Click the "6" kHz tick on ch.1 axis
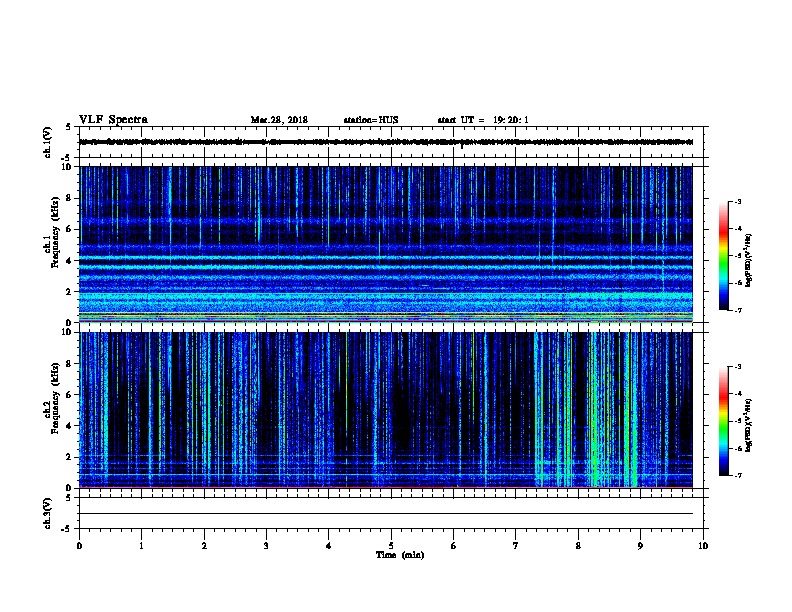 click(x=69, y=229)
